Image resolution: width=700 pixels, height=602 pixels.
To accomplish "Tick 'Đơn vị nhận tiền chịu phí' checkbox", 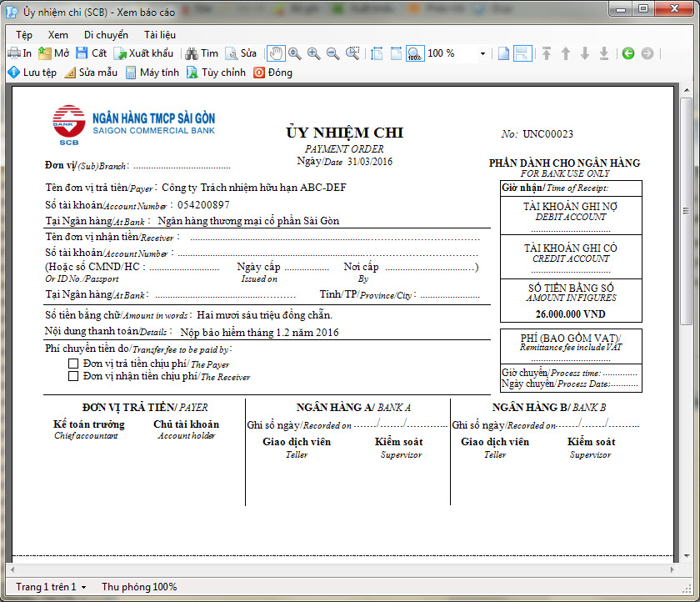I will coord(73,376).
